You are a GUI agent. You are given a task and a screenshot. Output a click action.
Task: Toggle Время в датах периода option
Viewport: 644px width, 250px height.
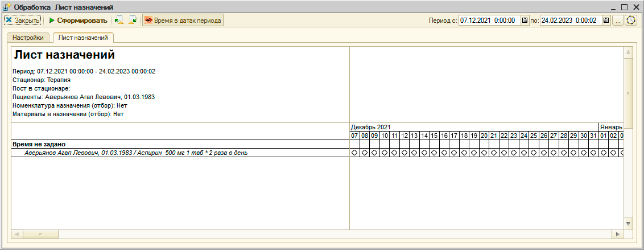pyautogui.click(x=183, y=21)
